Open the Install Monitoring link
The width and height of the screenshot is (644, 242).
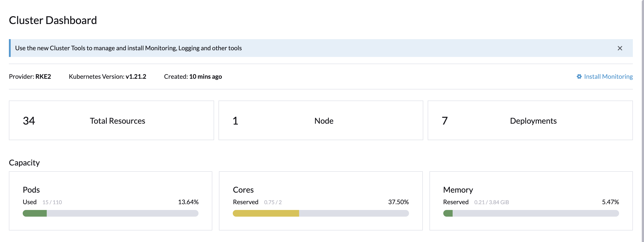(608, 77)
